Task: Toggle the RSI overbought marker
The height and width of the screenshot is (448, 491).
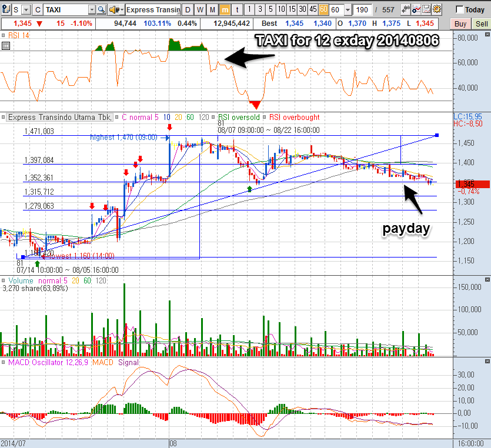Action: coord(264,118)
